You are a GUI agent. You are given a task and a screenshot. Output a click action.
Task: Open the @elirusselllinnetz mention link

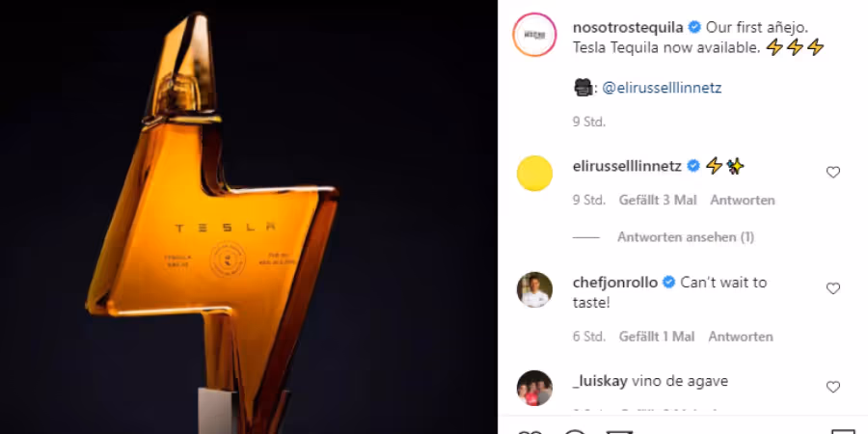662,88
